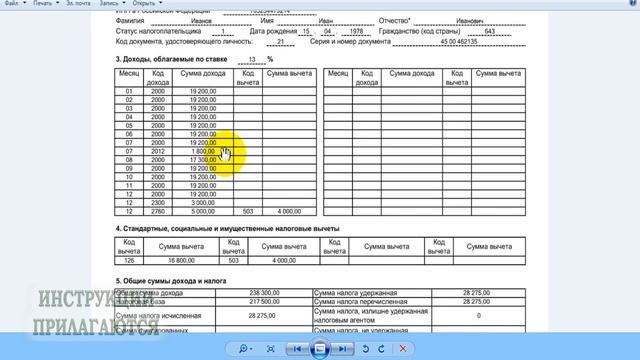Delete the image with red X
This screenshot has height=360, width=640.
coord(403,349)
